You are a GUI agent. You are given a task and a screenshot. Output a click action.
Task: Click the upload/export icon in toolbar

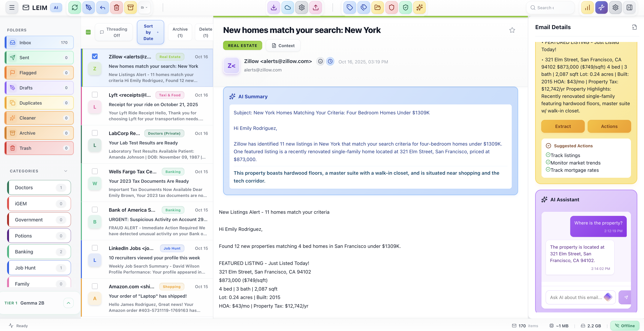coord(315,7)
